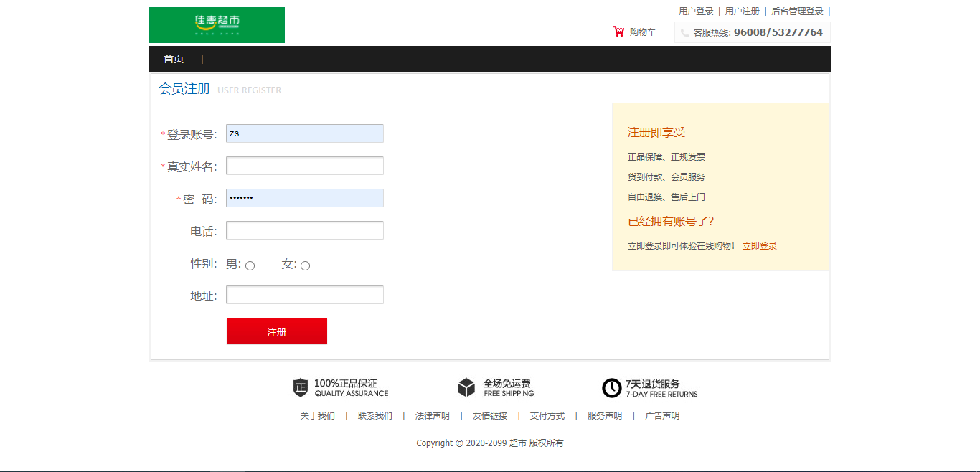Click the green supermarket logo
The height and width of the screenshot is (472, 980).
pos(217,25)
